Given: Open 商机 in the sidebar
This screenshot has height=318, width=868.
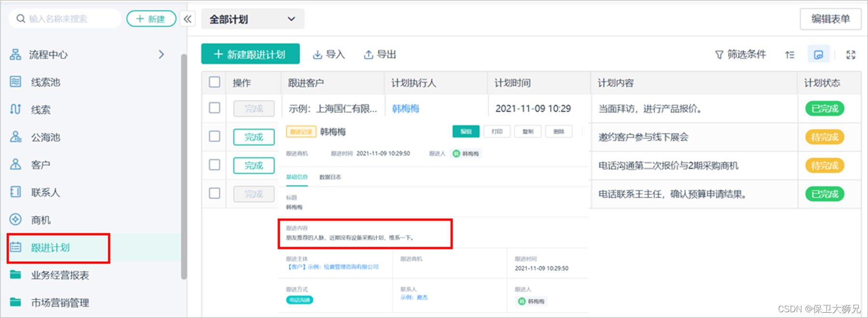Looking at the screenshot, I should pyautogui.click(x=40, y=220).
